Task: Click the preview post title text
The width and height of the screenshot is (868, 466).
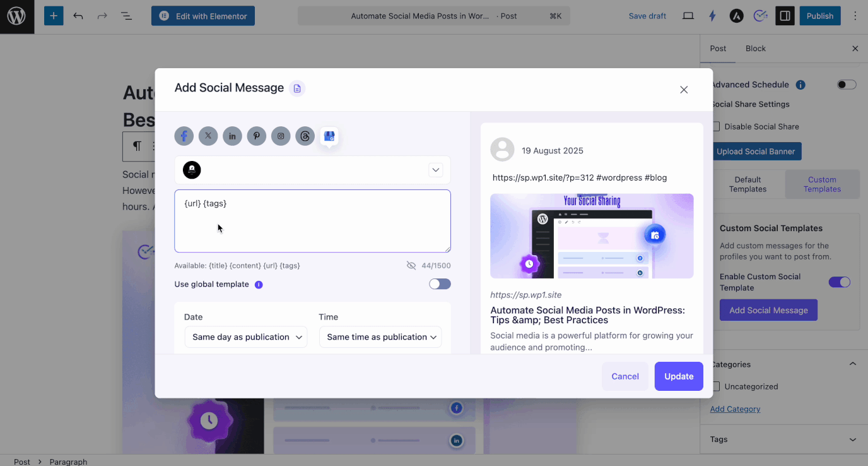Action: click(x=587, y=315)
